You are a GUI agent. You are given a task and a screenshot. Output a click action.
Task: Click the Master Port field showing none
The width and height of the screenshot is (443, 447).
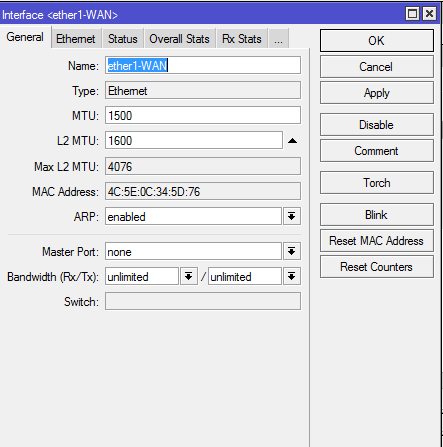pyautogui.click(x=193, y=251)
